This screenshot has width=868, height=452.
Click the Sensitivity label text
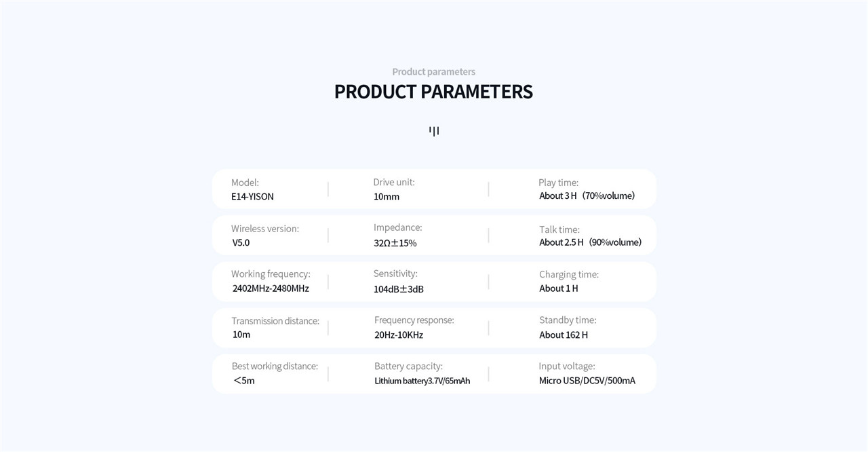pyautogui.click(x=395, y=274)
